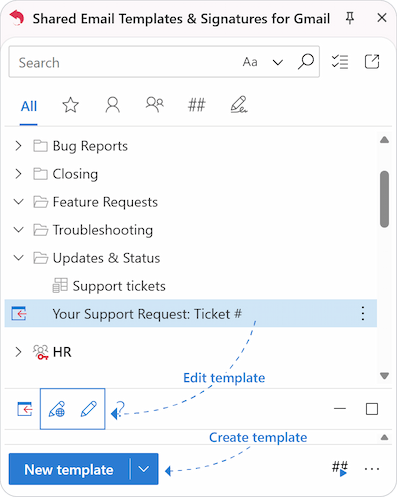Click the Edit template pencil icon
The image size is (397, 497).
pyautogui.click(x=89, y=409)
